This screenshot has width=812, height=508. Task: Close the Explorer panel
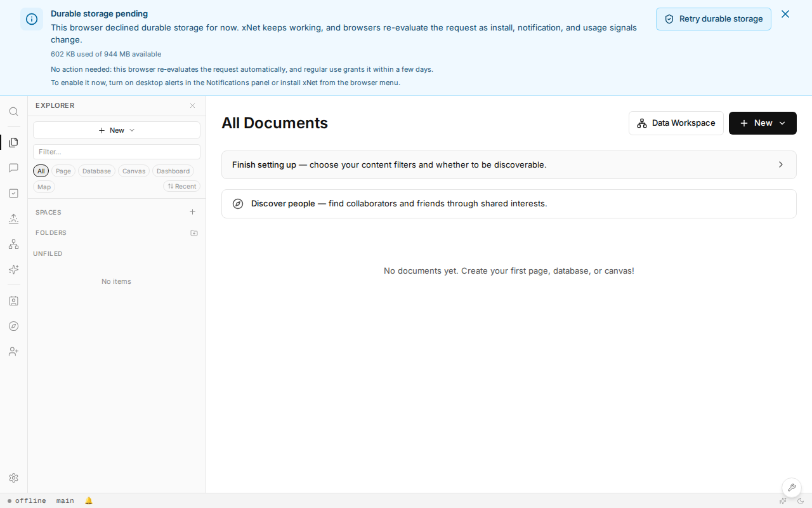pyautogui.click(x=193, y=106)
